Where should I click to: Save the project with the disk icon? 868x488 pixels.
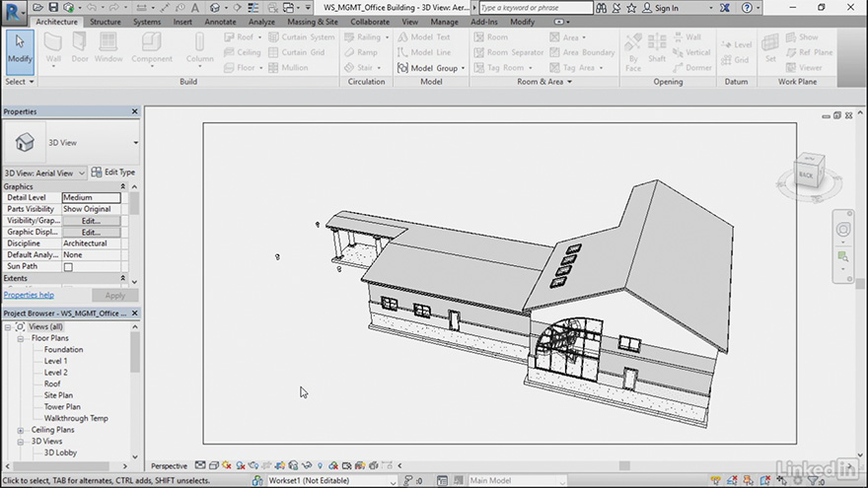(x=53, y=7)
